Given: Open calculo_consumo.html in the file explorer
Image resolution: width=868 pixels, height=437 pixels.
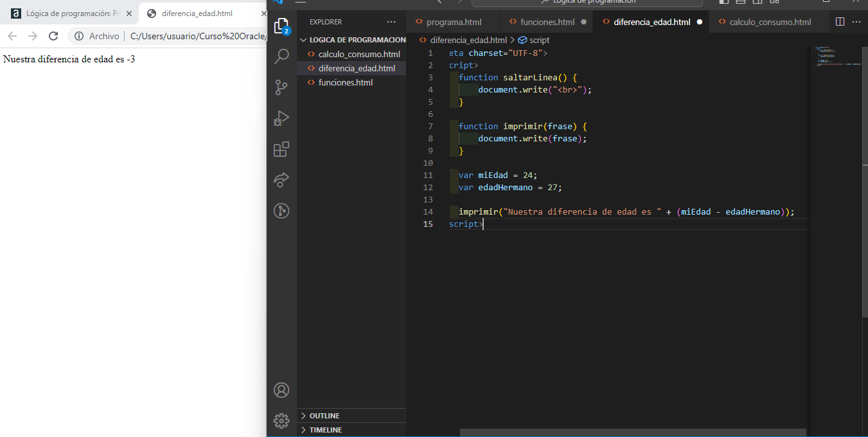Looking at the screenshot, I should [x=351, y=54].
